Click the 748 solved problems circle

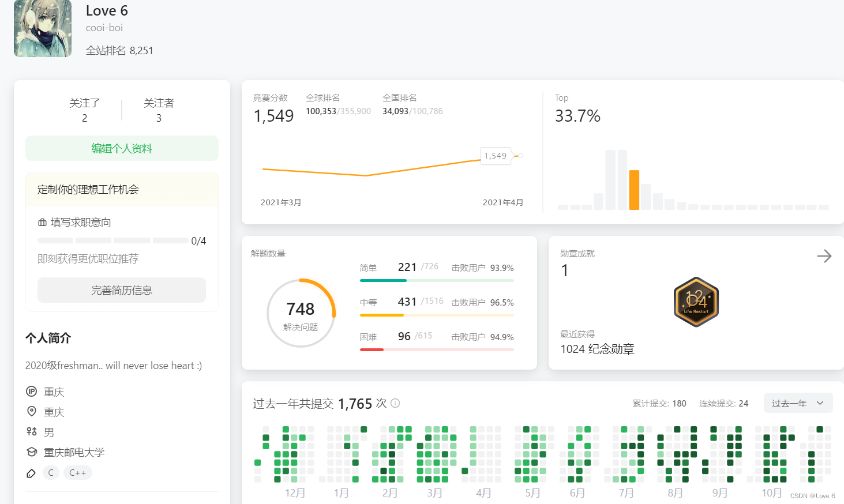point(301,313)
